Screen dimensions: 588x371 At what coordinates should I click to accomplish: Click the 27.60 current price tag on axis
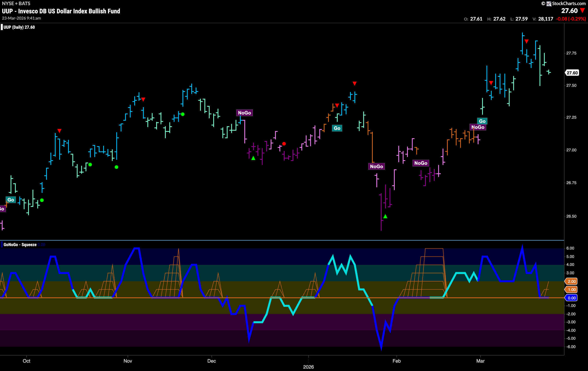coord(572,73)
